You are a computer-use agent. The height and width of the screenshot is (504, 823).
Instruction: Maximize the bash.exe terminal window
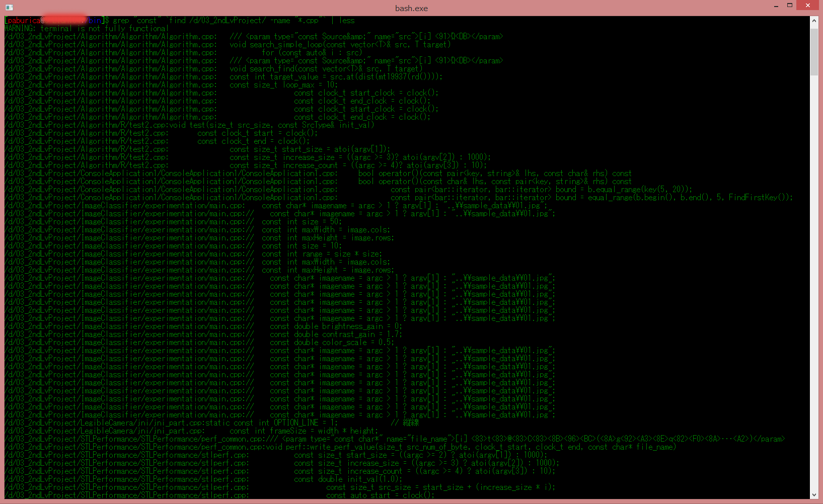pyautogui.click(x=790, y=6)
